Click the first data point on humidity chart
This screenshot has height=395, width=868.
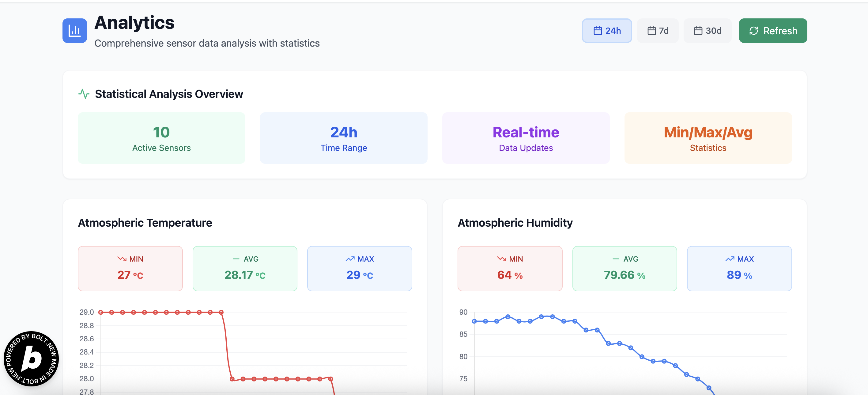pos(474,321)
